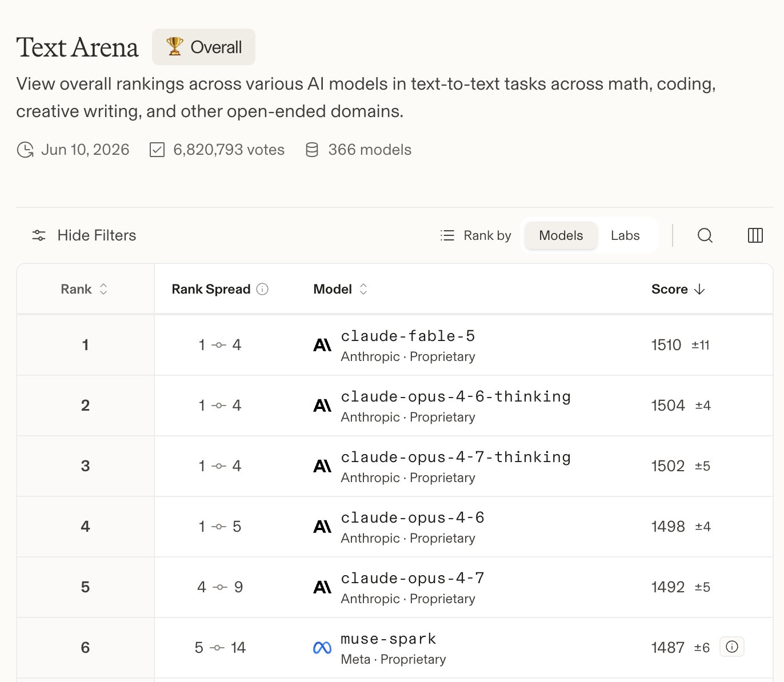
Task: Select the claude-opus-4-6 model name
Action: coord(413,517)
